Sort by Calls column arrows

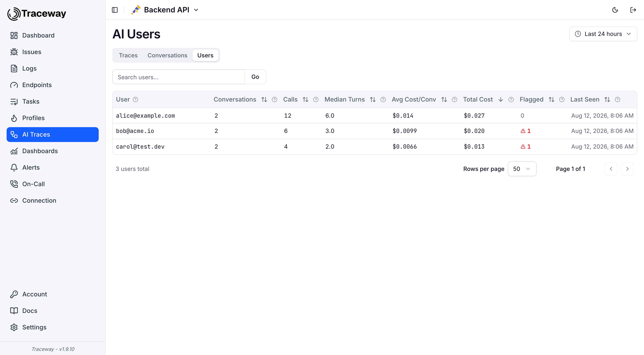[305, 99]
